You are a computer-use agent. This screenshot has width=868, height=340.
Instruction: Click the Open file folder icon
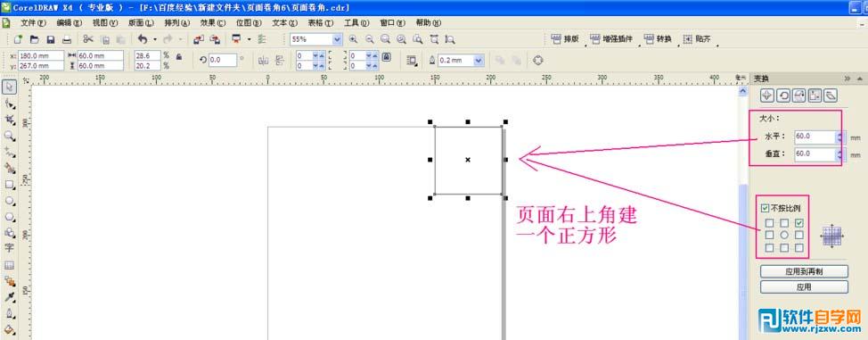tap(35, 39)
